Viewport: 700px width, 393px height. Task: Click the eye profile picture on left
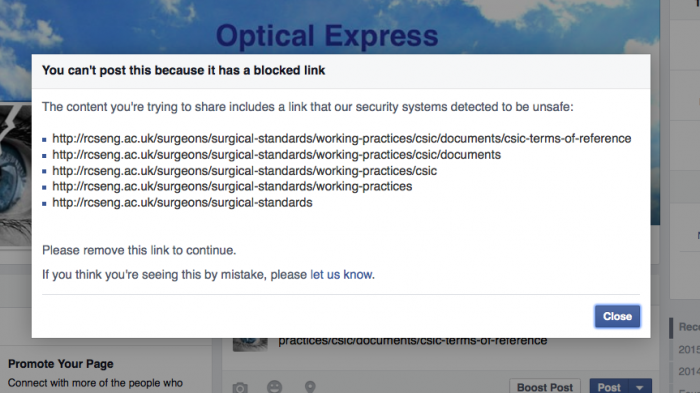16,174
